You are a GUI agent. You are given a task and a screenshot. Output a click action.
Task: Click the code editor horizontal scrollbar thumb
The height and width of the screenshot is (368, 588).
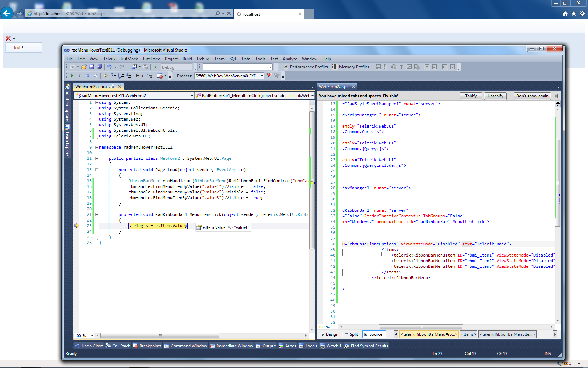(x=160, y=335)
